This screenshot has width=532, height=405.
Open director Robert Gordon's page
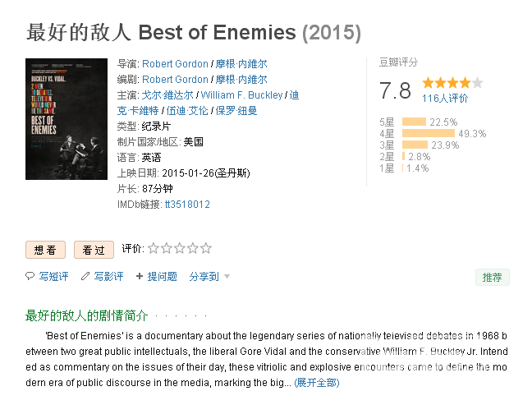[x=175, y=64]
